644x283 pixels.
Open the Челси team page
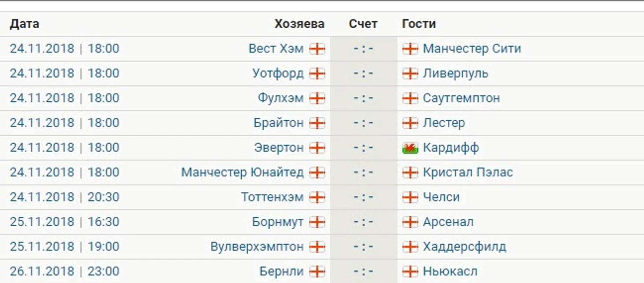(441, 197)
